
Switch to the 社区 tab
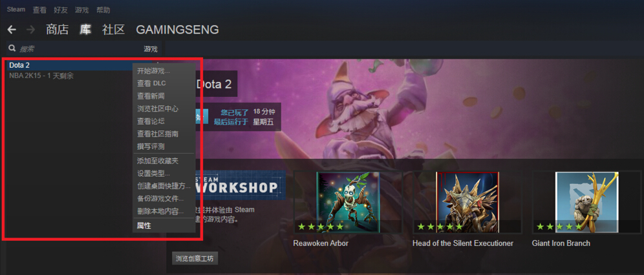tap(113, 30)
